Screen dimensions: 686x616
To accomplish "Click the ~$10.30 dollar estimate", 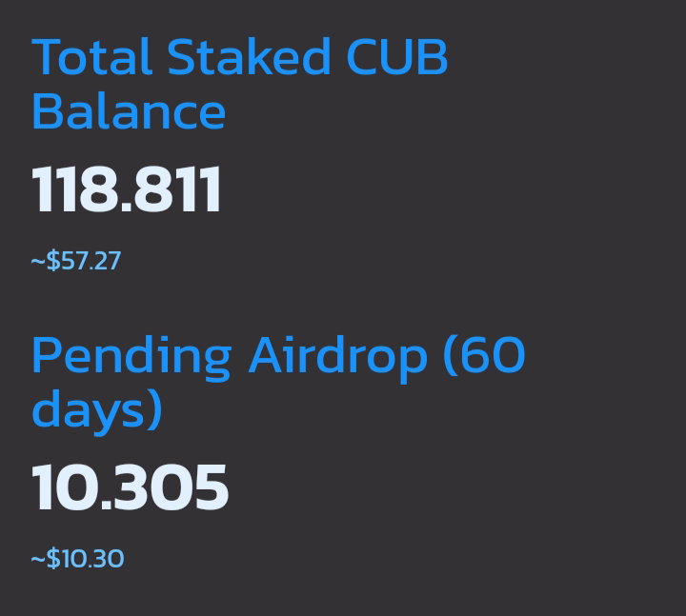I will 77,558.
